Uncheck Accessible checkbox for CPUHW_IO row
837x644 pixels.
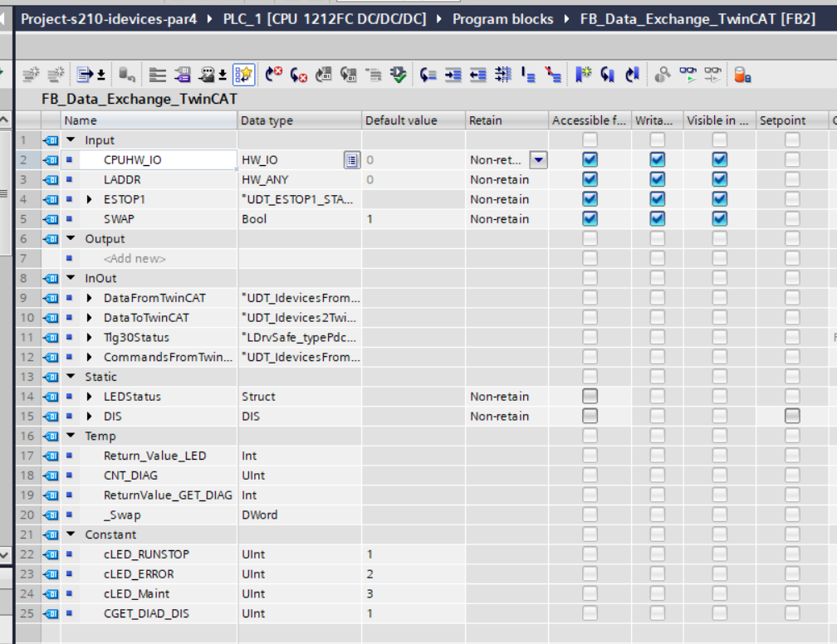(590, 159)
